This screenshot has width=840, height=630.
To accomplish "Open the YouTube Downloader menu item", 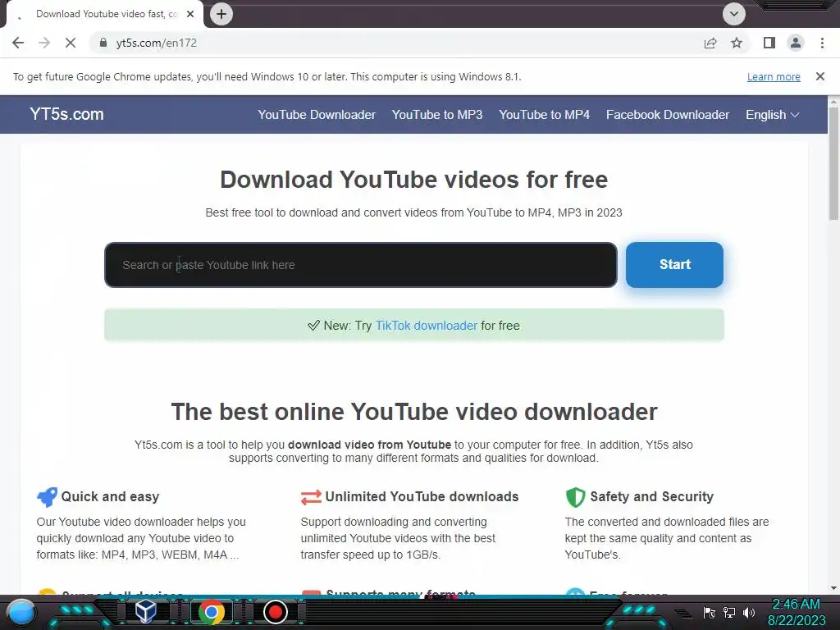I will pos(317,115).
